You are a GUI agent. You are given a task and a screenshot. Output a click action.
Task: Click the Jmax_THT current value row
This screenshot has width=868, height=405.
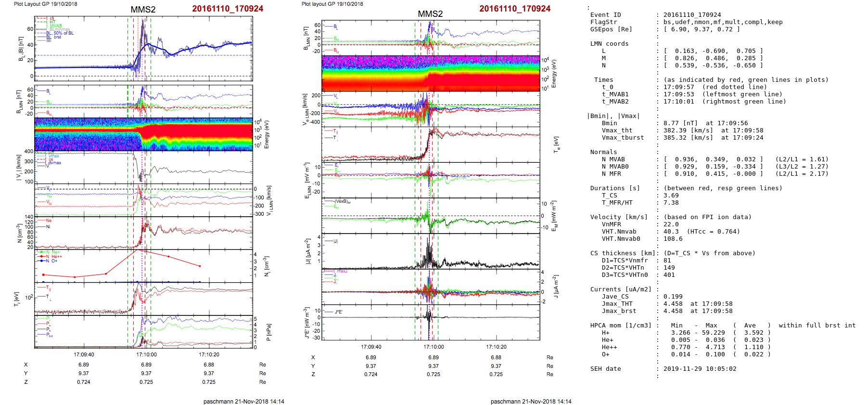pyautogui.click(x=617, y=304)
